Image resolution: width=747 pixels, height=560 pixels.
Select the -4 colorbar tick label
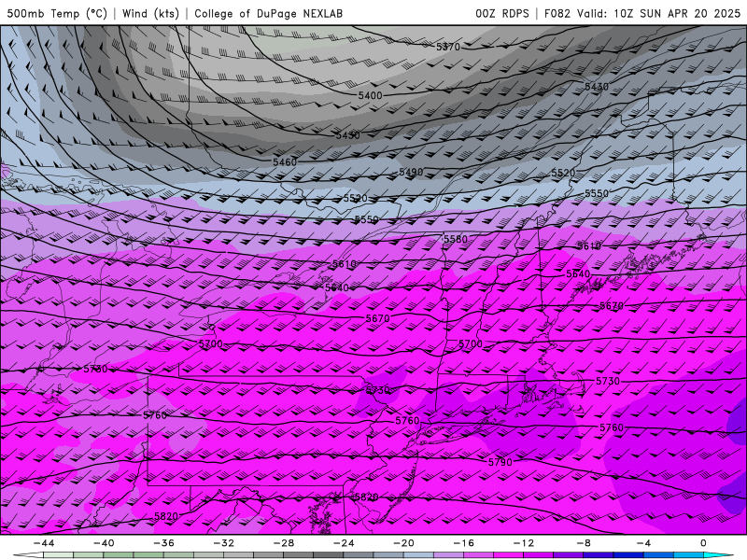(644, 543)
